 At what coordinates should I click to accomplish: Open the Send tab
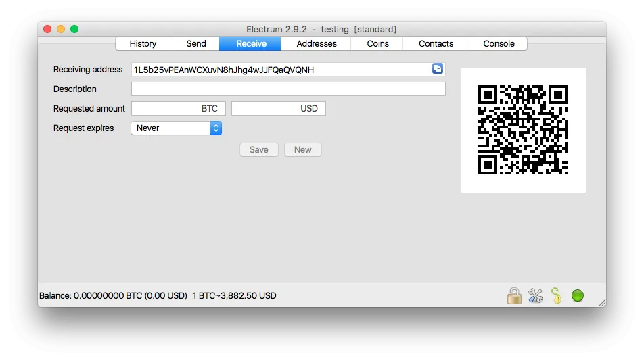pyautogui.click(x=196, y=43)
